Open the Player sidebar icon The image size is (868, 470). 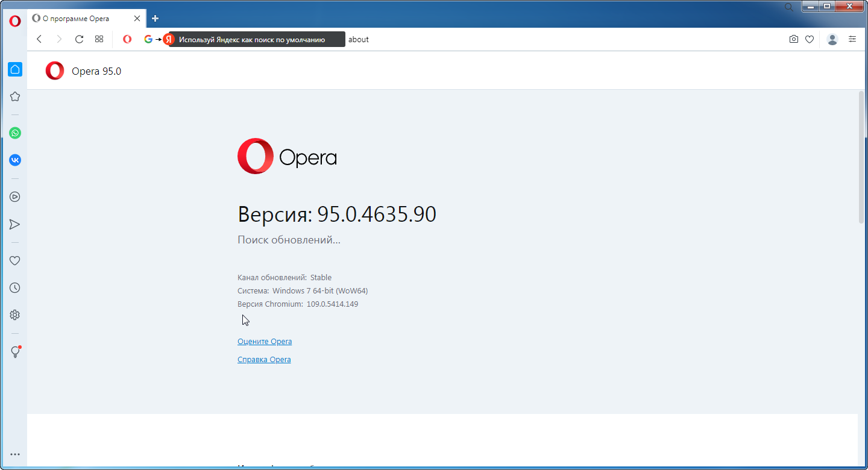click(x=15, y=196)
